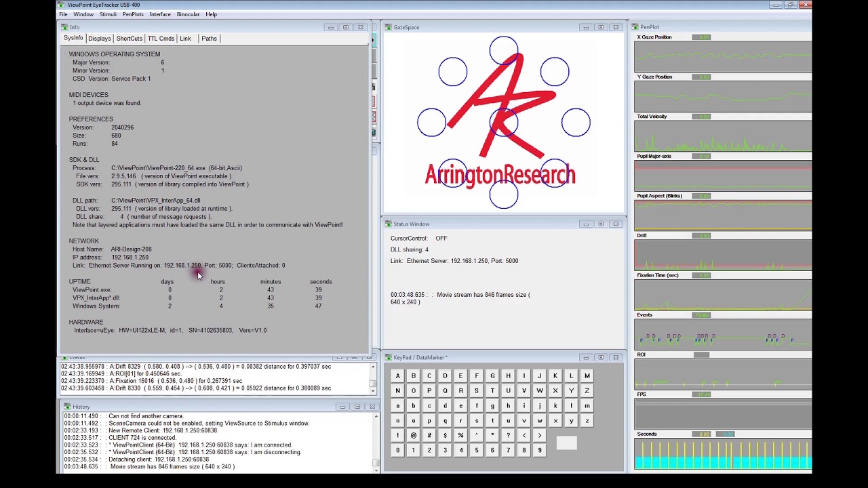This screenshot has width=868, height=488.
Task: Click the Events log vertical scrollbar
Action: click(x=372, y=379)
